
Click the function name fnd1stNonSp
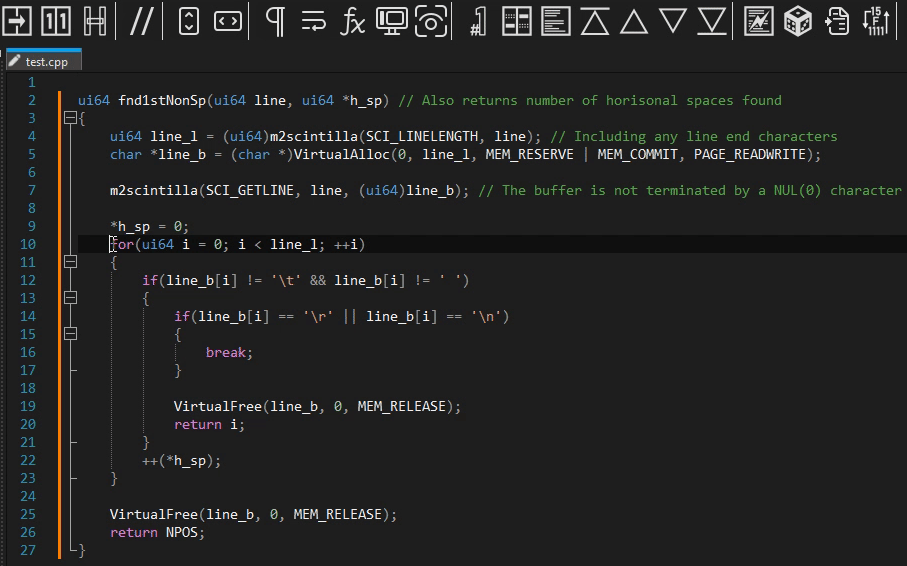(162, 101)
